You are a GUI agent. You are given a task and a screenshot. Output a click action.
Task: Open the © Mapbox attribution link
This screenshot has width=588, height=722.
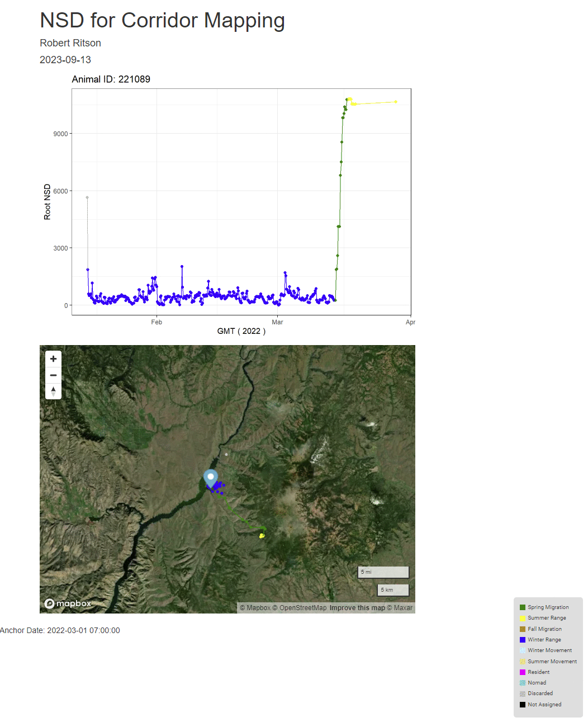click(x=255, y=608)
